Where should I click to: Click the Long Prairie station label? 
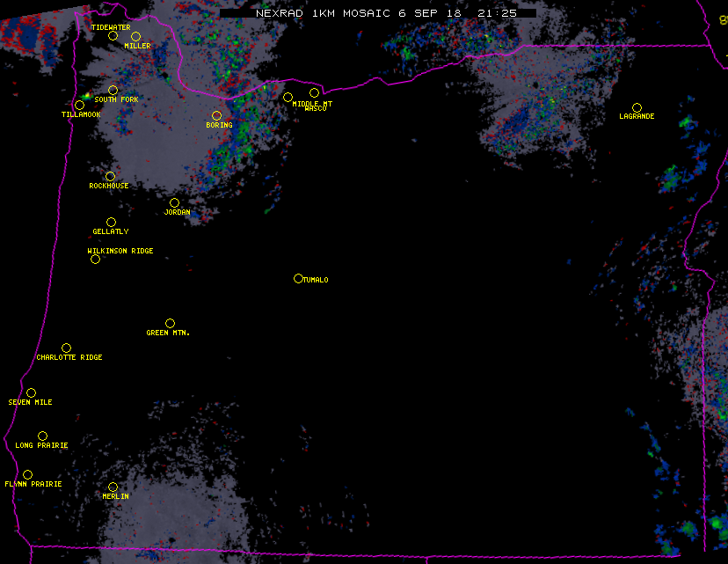(41, 445)
